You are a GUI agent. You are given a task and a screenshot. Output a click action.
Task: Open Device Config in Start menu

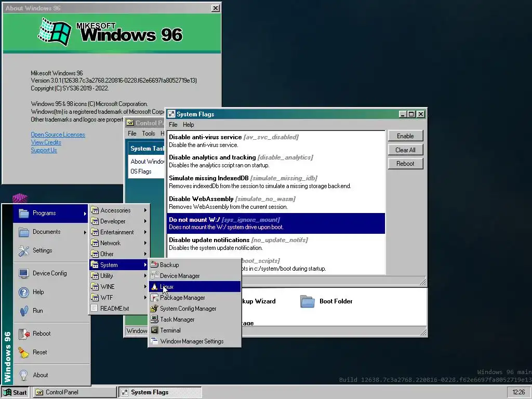pyautogui.click(x=51, y=273)
